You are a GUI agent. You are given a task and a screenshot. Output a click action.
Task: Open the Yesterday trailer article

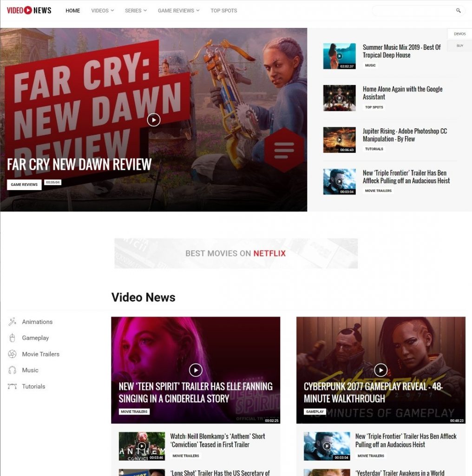pos(400,473)
